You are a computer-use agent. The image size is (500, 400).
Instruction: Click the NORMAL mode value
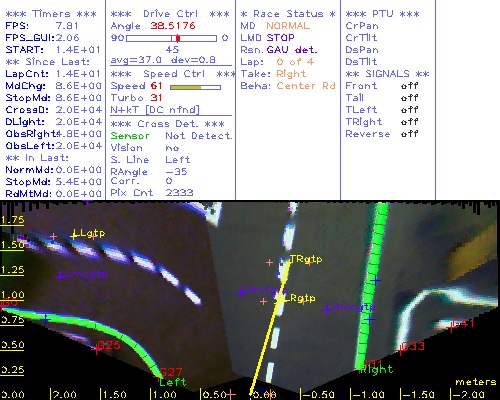point(288,26)
